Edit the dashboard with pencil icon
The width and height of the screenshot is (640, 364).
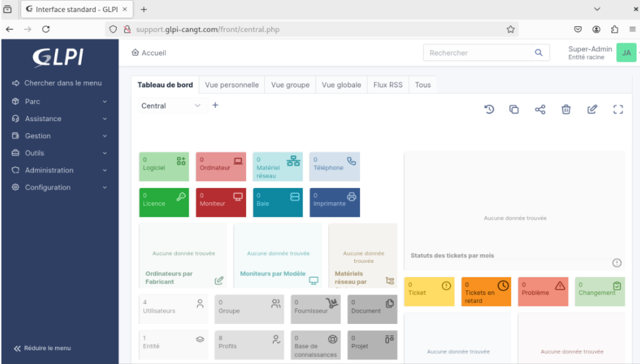tap(592, 109)
